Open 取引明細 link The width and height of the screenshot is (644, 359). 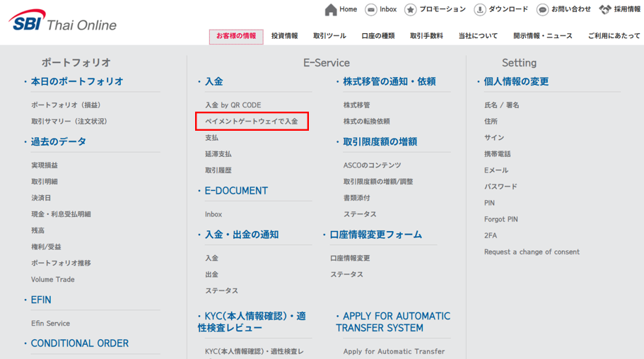(x=45, y=182)
